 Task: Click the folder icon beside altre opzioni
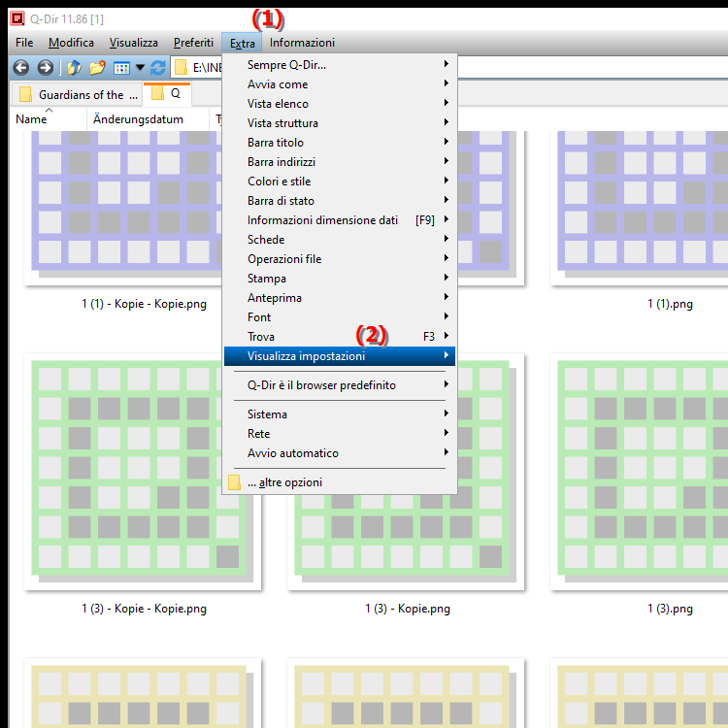coord(235,482)
